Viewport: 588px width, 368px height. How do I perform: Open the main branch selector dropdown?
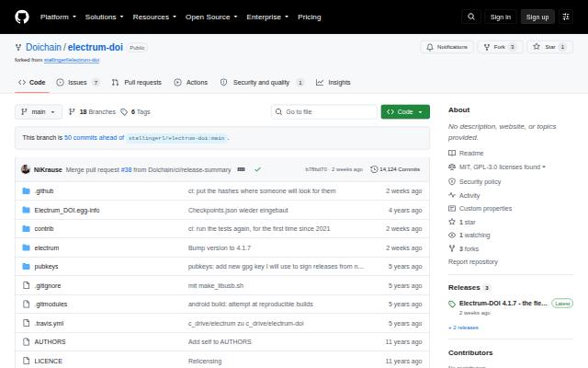point(39,112)
